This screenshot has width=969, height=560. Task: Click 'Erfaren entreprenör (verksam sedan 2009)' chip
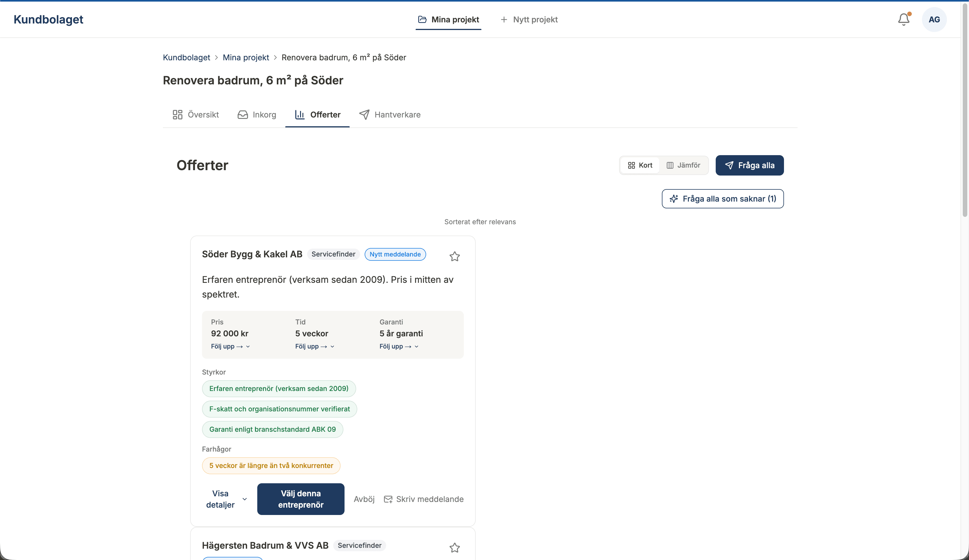tap(279, 388)
